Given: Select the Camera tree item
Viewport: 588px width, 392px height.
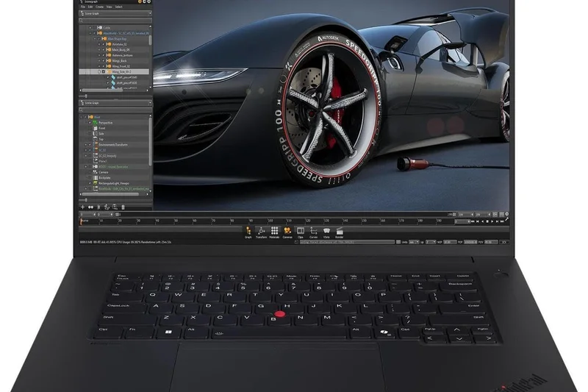Looking at the screenshot, I should coord(104,172).
